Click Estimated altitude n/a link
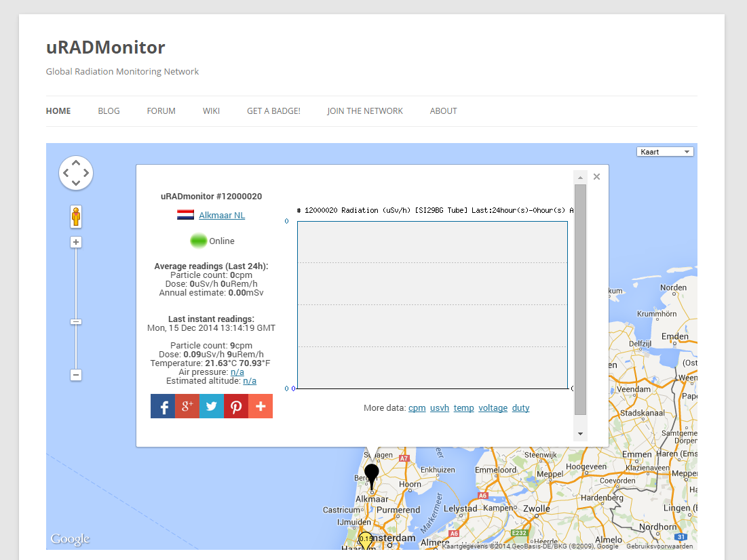The width and height of the screenshot is (747, 560). (250, 381)
